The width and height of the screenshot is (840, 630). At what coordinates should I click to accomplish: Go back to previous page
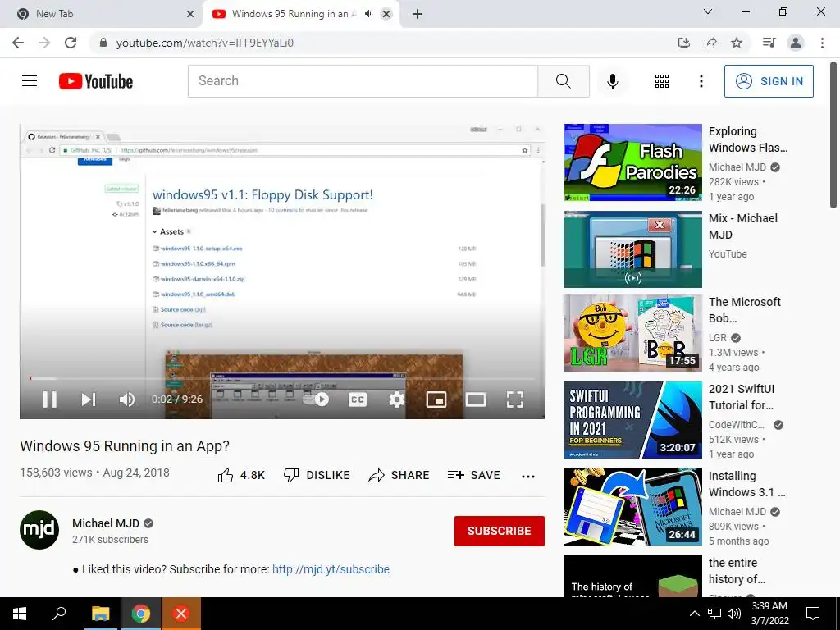coord(18,43)
